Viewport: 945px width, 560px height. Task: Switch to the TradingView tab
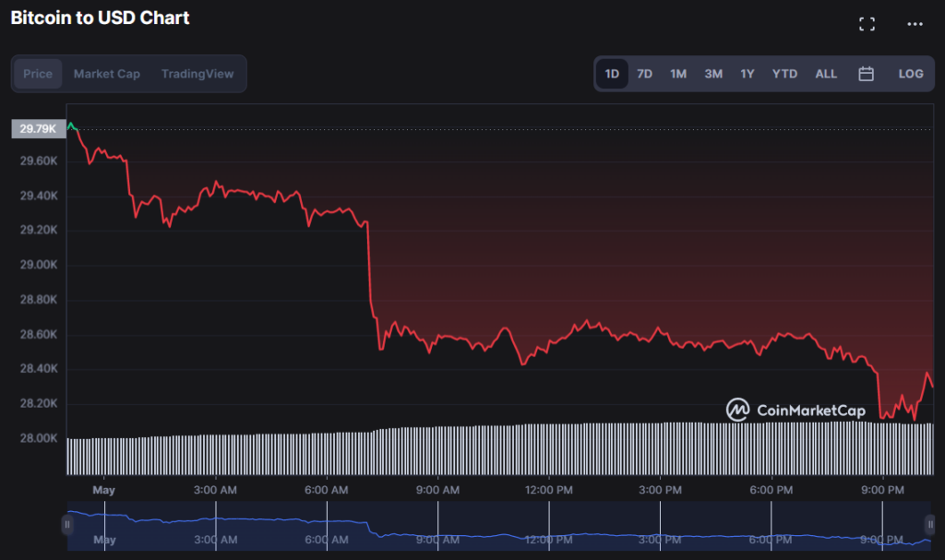pyautogui.click(x=197, y=73)
